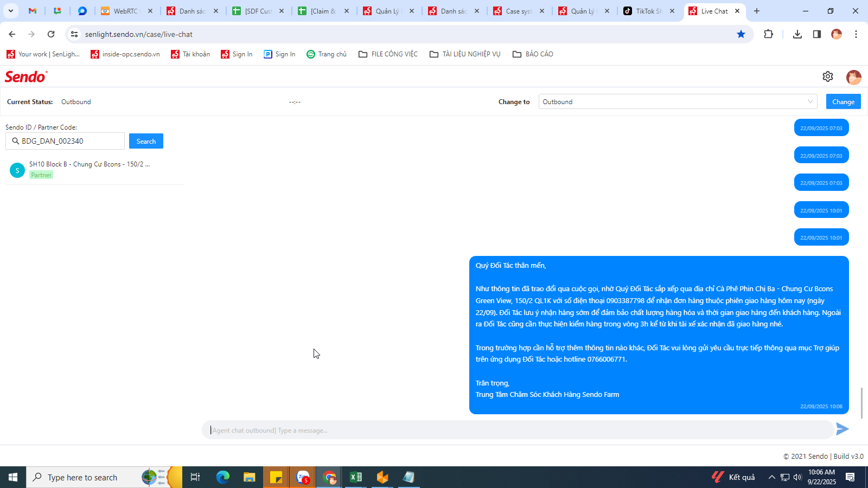Expand the Change to Outbound dropdown

point(678,101)
